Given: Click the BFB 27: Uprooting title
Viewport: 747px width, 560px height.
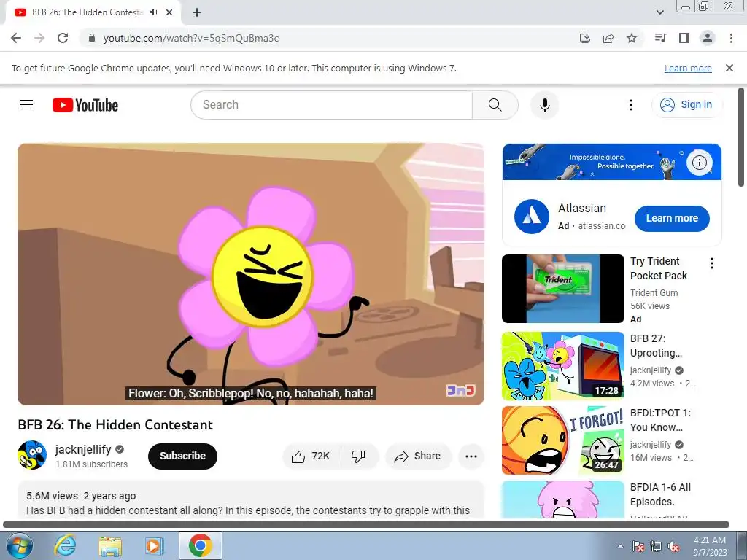Looking at the screenshot, I should coord(656,346).
